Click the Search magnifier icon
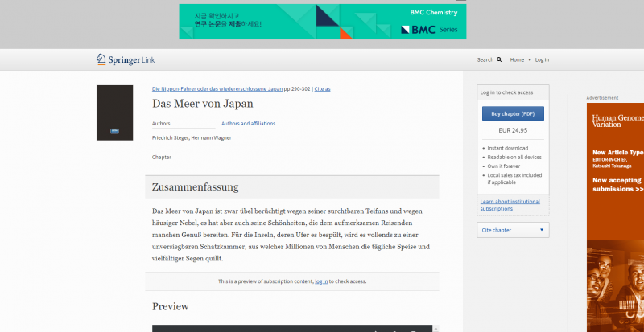The image size is (644, 332). 499,59
